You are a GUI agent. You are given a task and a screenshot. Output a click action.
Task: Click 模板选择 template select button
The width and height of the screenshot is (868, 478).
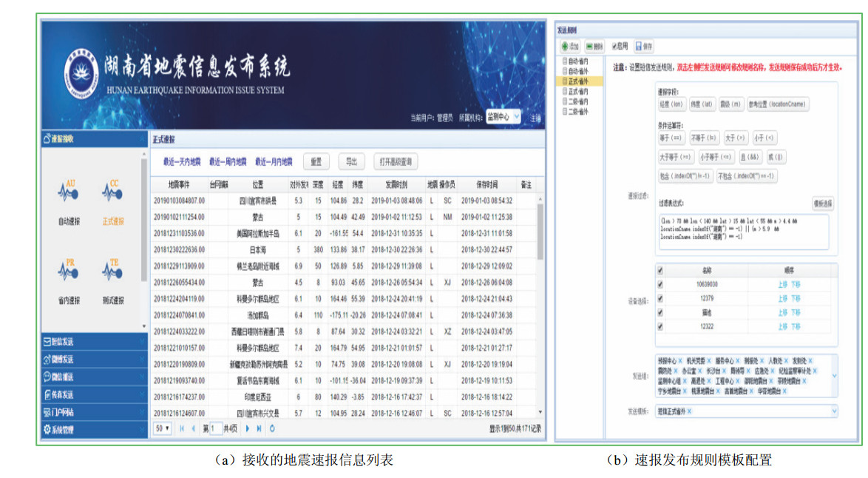coord(823,203)
